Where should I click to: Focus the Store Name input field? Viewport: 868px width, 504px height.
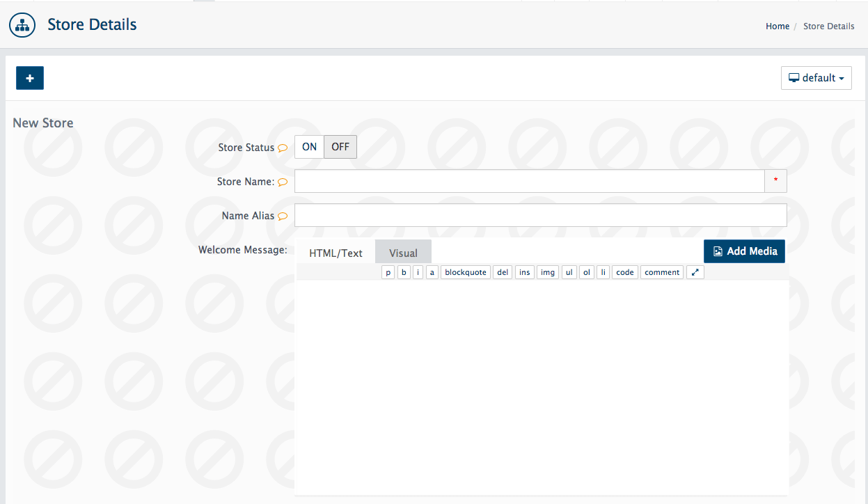click(x=530, y=182)
